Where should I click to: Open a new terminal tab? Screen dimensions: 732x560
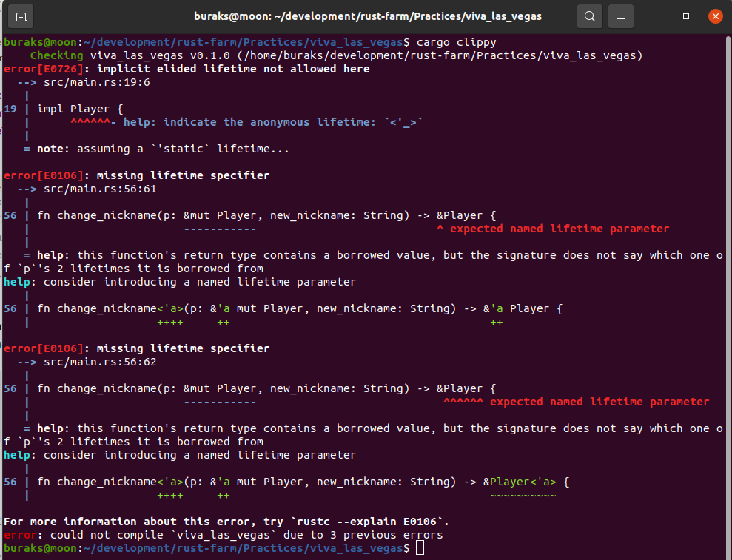(21, 16)
